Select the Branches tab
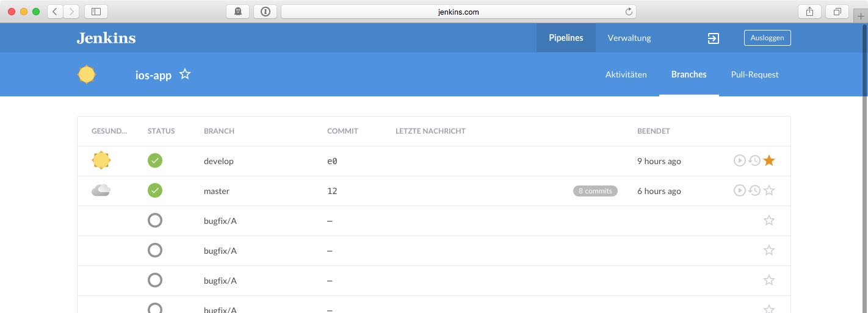Viewport: 868px width, 313px height. click(689, 74)
